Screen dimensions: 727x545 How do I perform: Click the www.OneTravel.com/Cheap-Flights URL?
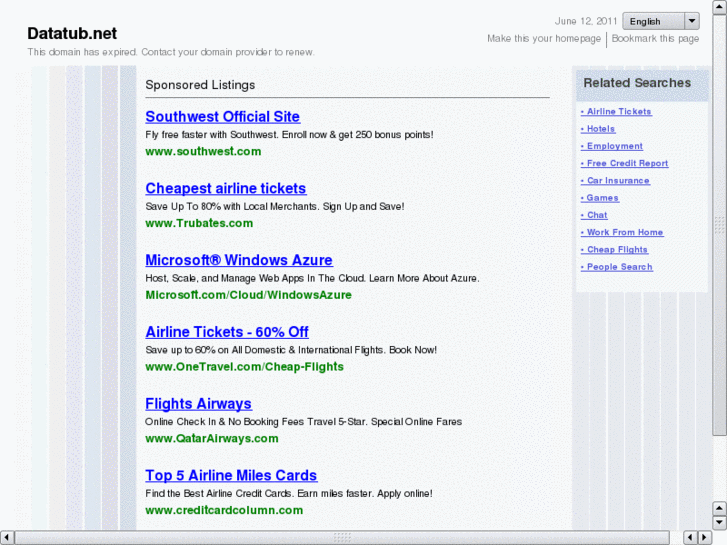pyautogui.click(x=244, y=367)
